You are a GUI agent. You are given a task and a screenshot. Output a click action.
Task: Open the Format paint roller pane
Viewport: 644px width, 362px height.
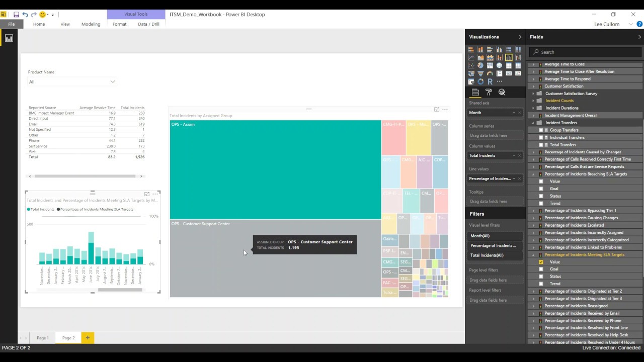pos(488,93)
